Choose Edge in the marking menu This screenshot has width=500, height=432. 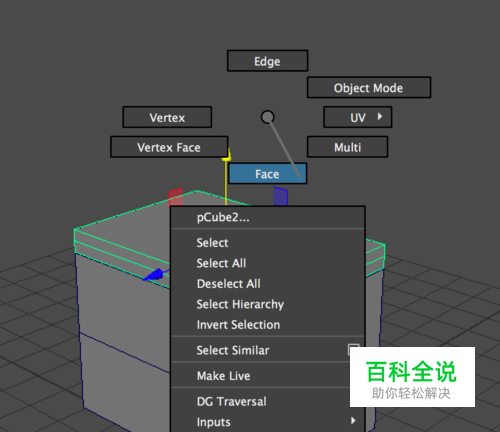point(267,61)
